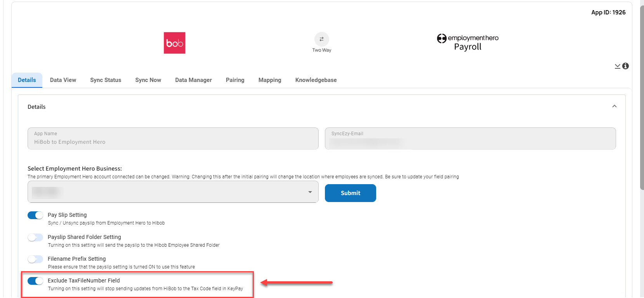
Task: Click the Two Way sync direction icon
Action: (321, 39)
